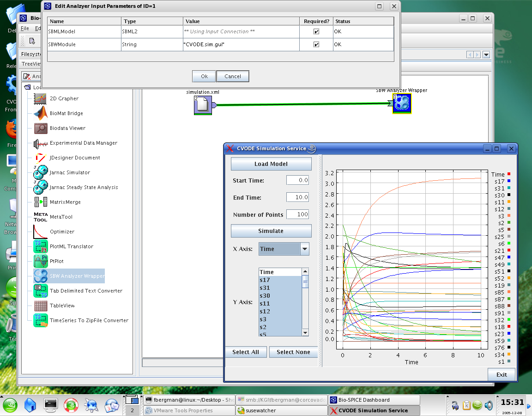The width and height of the screenshot is (532, 416).
Task: Click the Start Time input field
Action: tap(297, 180)
